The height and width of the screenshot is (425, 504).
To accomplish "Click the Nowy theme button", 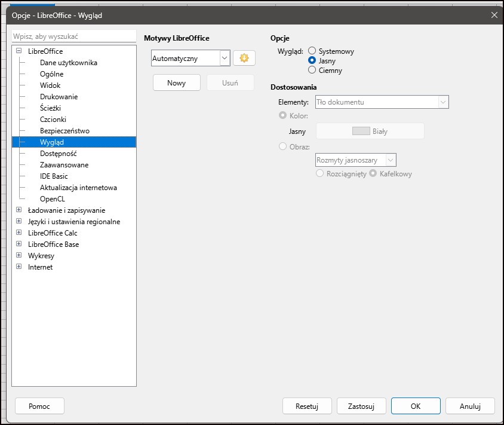I will click(177, 82).
